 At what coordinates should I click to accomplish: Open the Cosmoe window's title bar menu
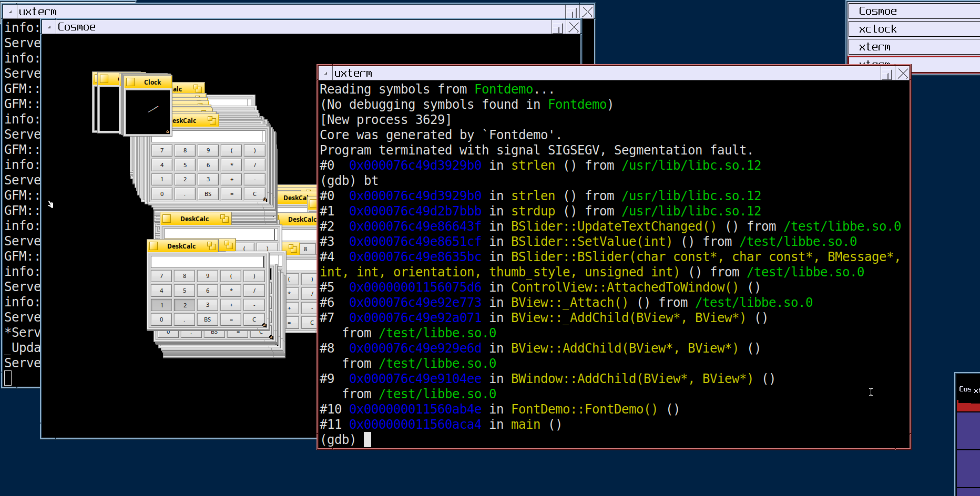(x=49, y=27)
